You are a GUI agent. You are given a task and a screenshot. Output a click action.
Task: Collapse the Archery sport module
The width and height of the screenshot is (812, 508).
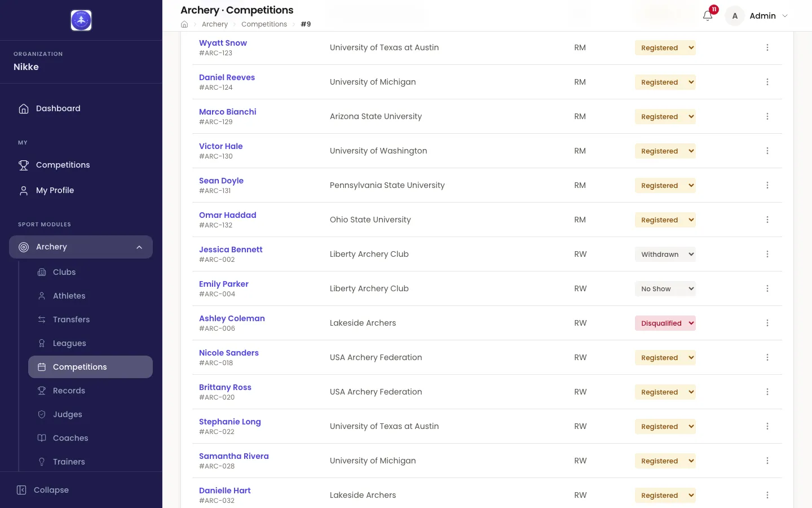click(81, 247)
